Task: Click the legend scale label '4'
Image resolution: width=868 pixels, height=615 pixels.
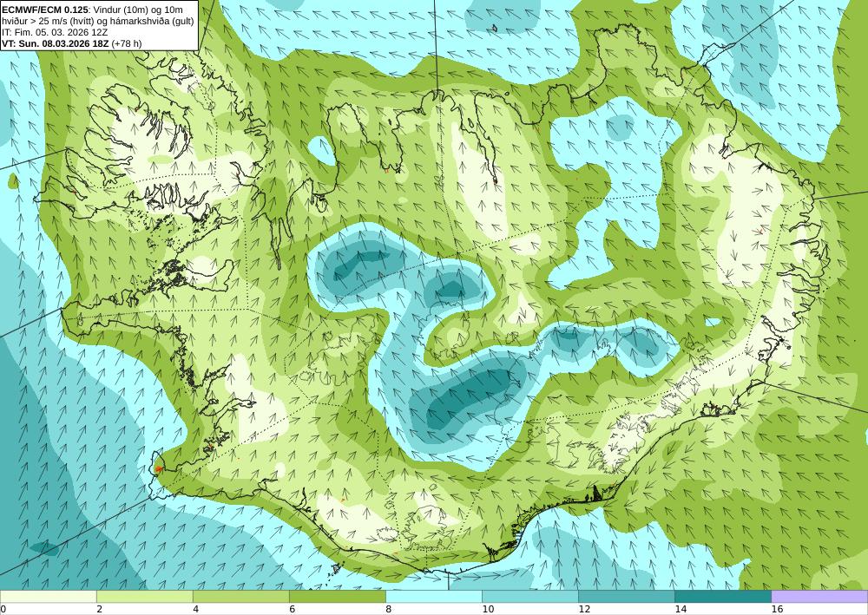Action: (x=195, y=610)
